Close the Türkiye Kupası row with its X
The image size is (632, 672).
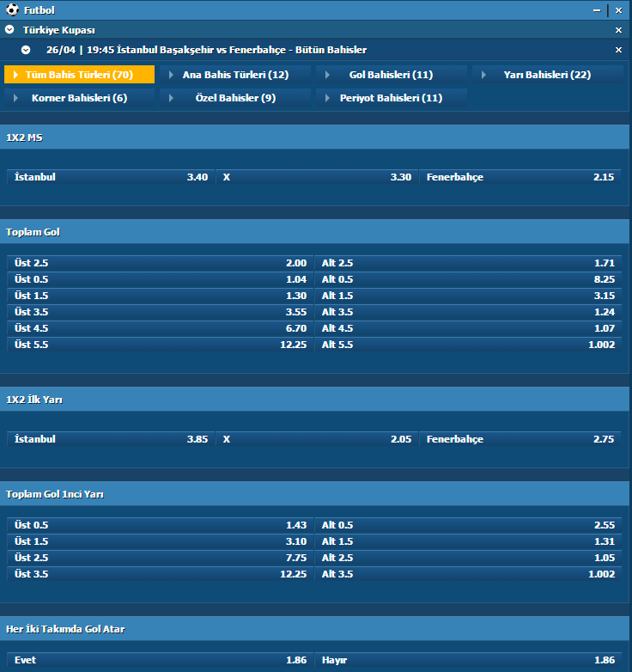619,30
